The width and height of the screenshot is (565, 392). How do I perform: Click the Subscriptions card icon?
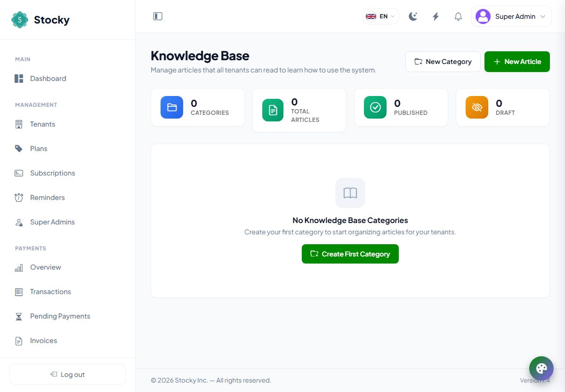tap(19, 173)
